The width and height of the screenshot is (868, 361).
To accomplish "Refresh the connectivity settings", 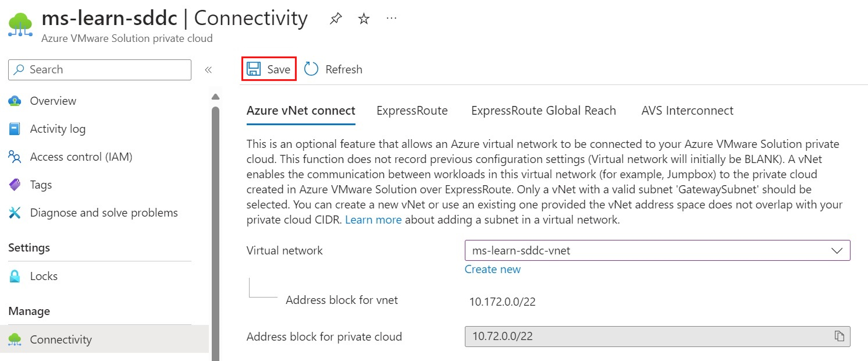I will [333, 69].
